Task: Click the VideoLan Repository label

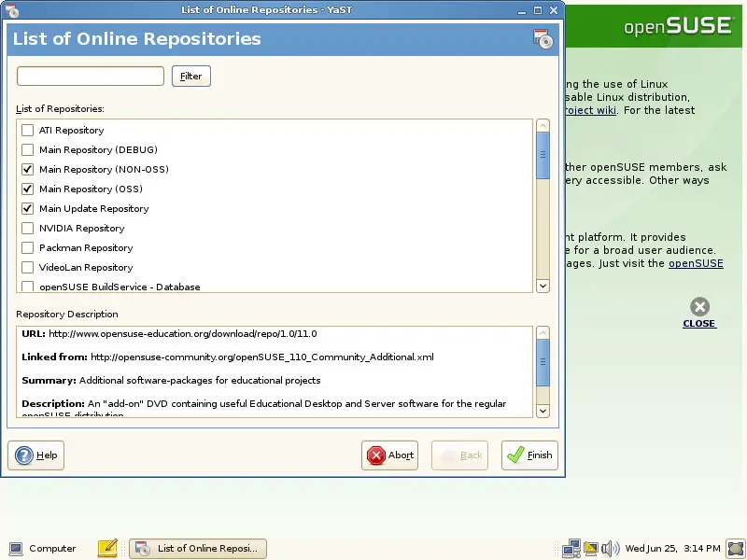Action: (x=86, y=267)
